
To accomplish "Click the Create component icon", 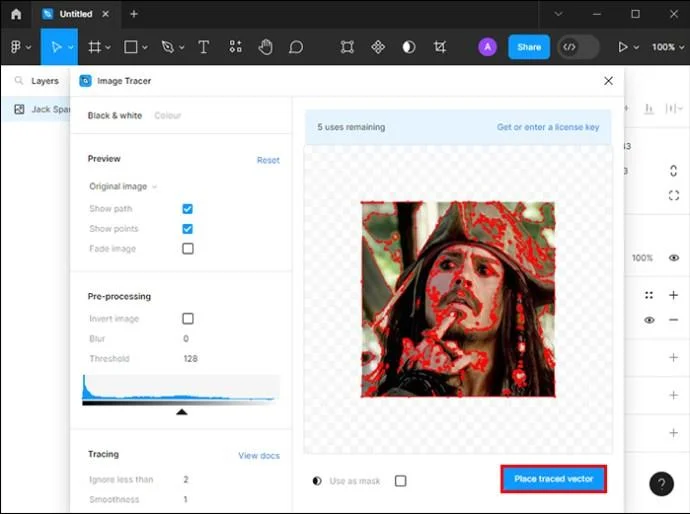I will tap(378, 47).
